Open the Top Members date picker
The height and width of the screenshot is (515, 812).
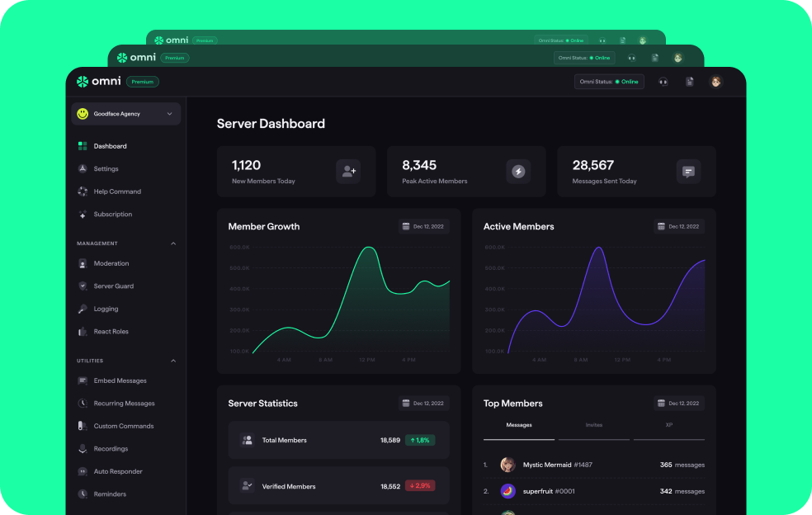pos(679,403)
